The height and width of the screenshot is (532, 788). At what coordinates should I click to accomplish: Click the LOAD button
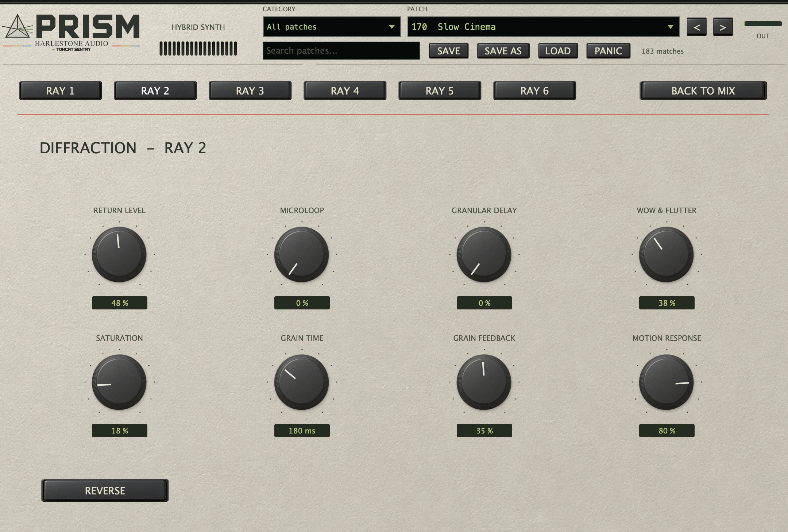[x=558, y=51]
